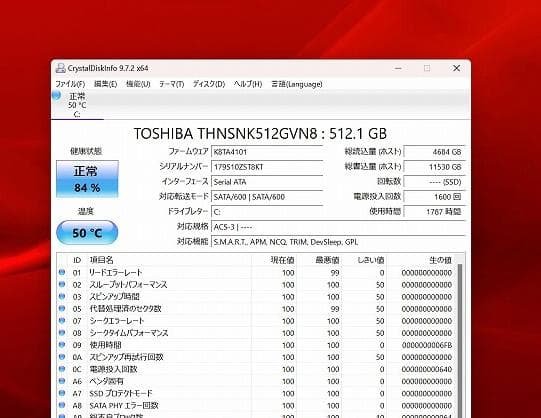Click the 正常 84 % health status button
This screenshot has width=541, height=418.
click(x=87, y=179)
